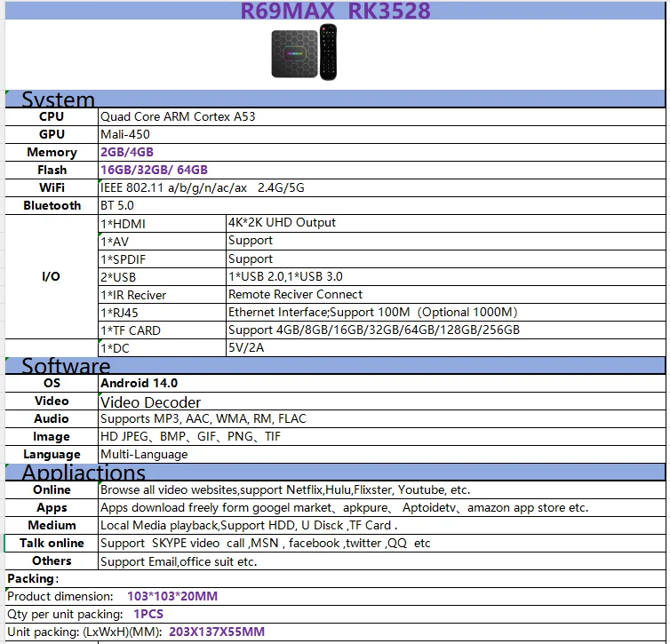Select the '1*HDMI' cell
670x644 pixels.
pyautogui.click(x=162, y=224)
